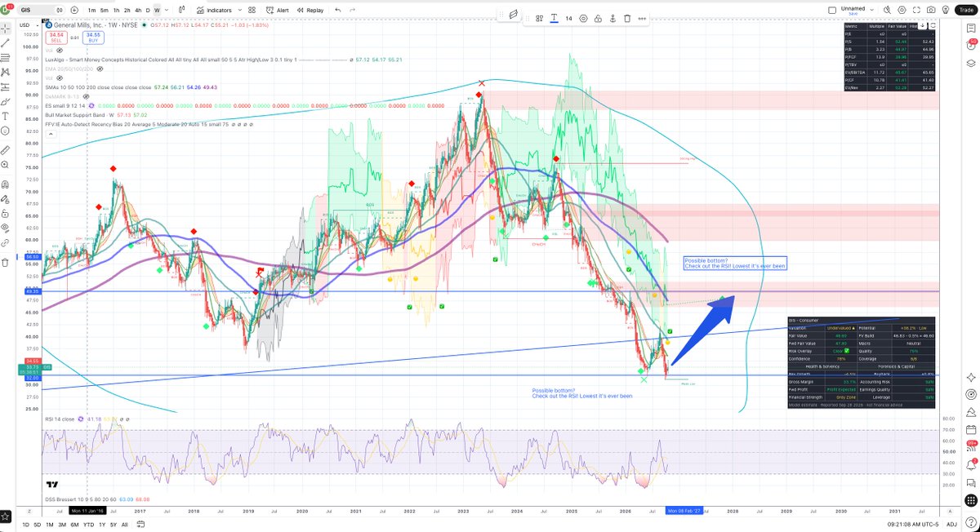The image size is (980, 532).
Task: Select the 1D date range
Action: tap(25, 525)
